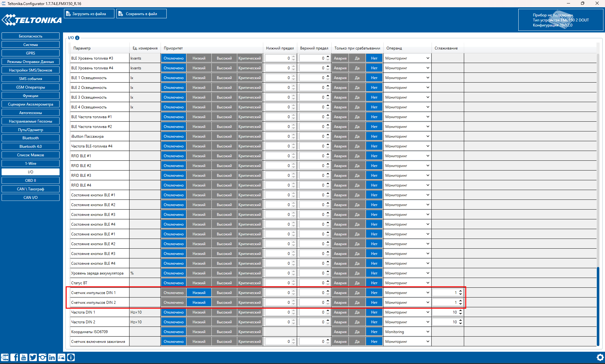Click Загрузить из файла button
605x364 pixels.
(x=89, y=14)
